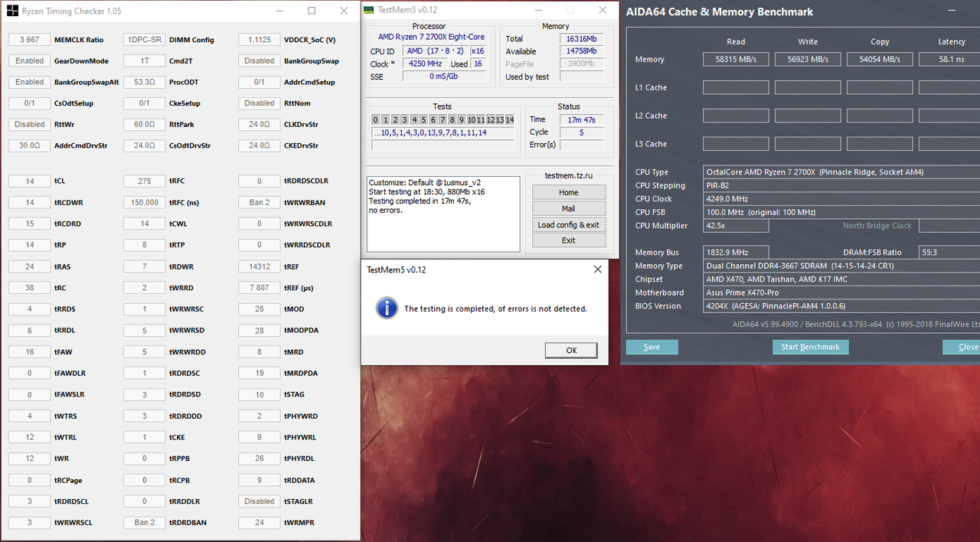This screenshot has width=980, height=542.
Task: Open the TestMem5 Home button
Action: [x=569, y=192]
